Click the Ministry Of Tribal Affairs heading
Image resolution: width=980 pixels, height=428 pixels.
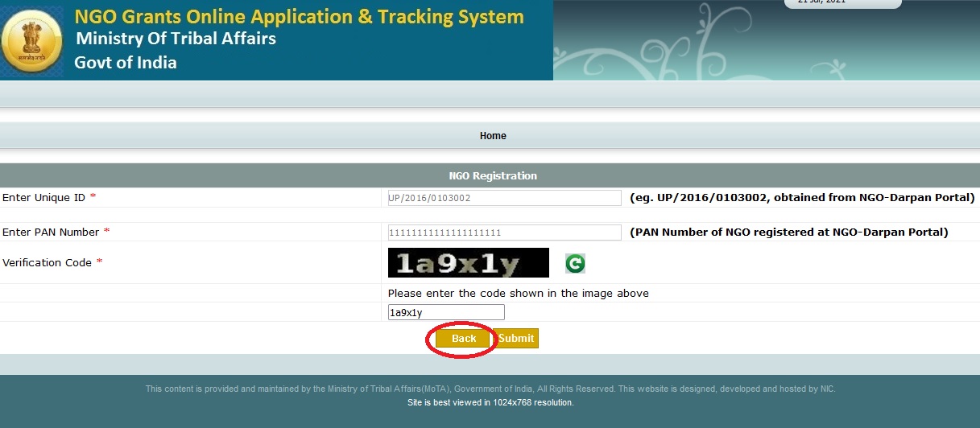point(176,39)
